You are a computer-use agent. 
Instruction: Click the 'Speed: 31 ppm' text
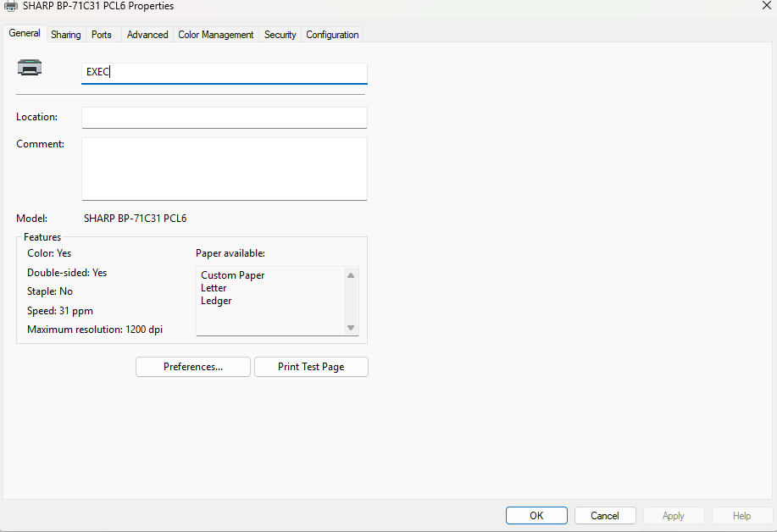coord(60,311)
